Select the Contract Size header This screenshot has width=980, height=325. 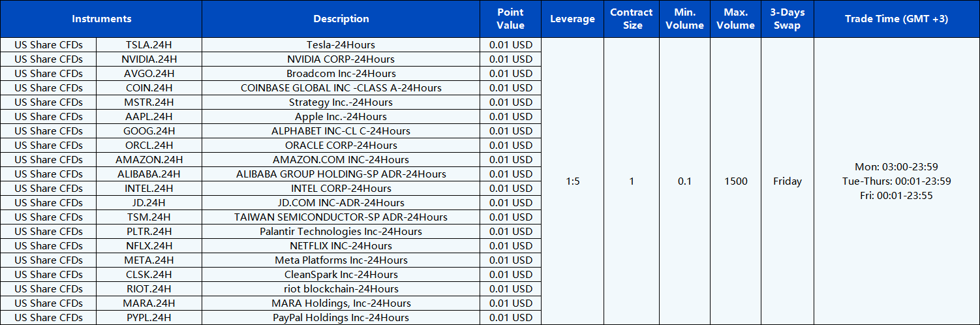[631, 19]
